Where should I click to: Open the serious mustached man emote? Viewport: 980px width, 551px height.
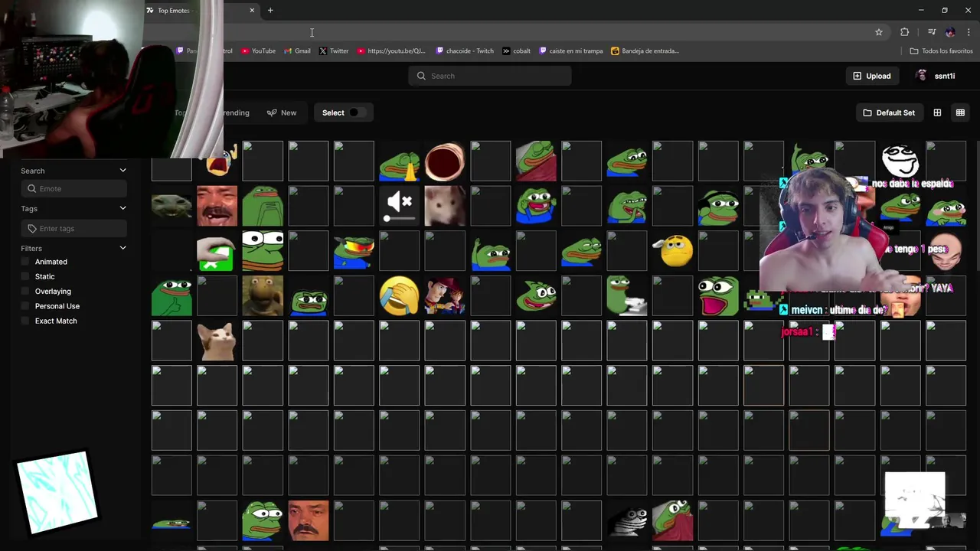click(309, 520)
